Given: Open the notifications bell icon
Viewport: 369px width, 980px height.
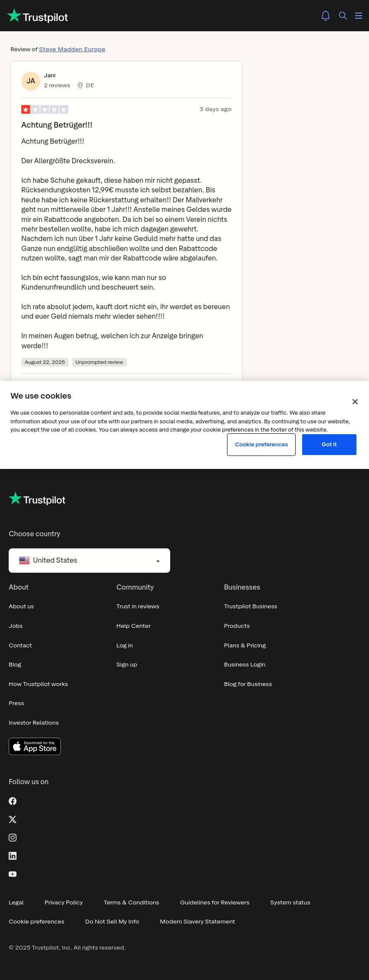Looking at the screenshot, I should click(x=326, y=16).
